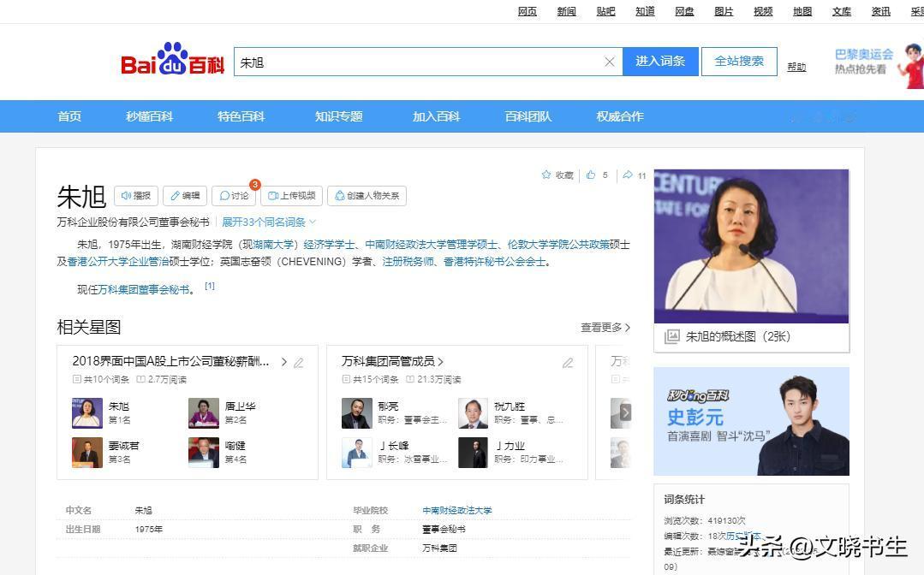Click 网页 link in top bar
Screen dimensions: 924x575
click(x=528, y=11)
